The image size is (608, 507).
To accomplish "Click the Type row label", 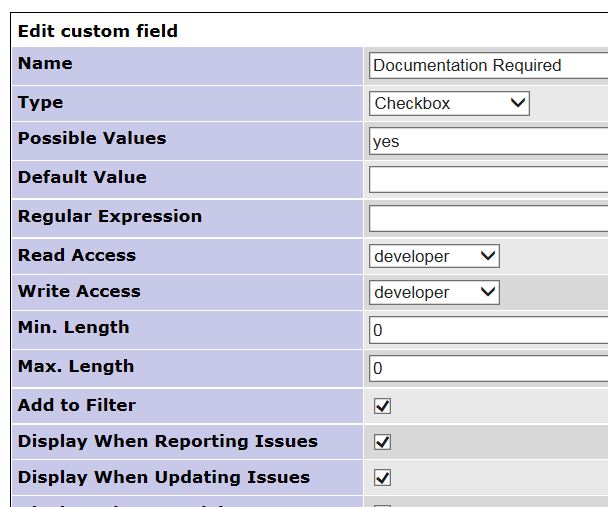I will (40, 102).
